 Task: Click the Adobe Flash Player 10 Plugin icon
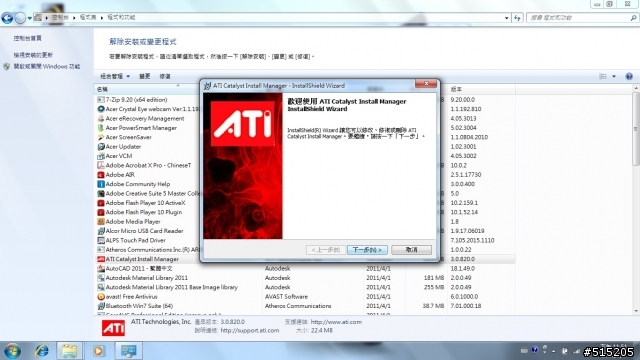pyautogui.click(x=100, y=212)
